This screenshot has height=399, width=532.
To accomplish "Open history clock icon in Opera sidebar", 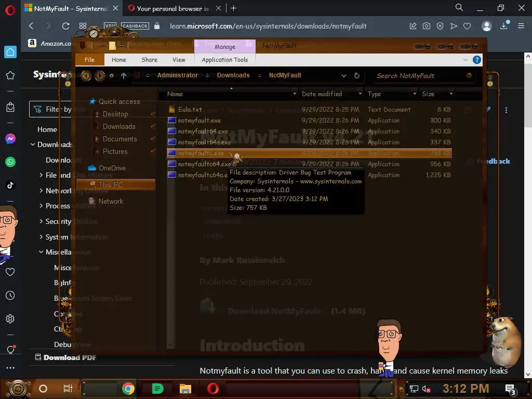I will tap(10, 296).
